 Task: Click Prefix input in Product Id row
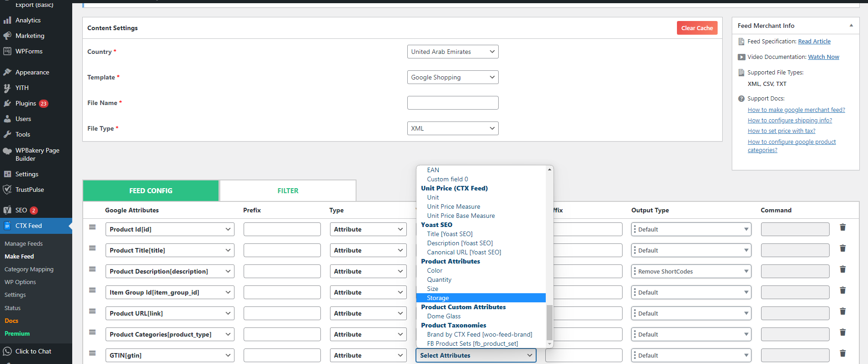click(282, 229)
